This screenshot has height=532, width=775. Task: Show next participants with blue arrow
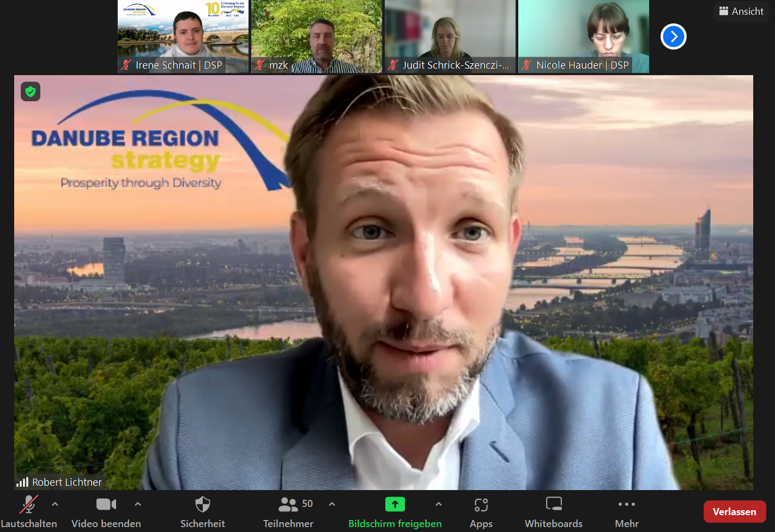pyautogui.click(x=674, y=36)
